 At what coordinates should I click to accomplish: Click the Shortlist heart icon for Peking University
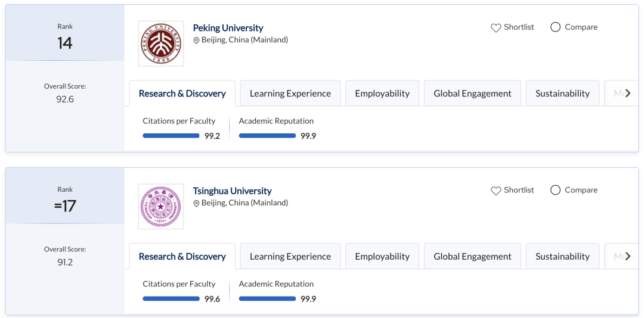click(496, 28)
